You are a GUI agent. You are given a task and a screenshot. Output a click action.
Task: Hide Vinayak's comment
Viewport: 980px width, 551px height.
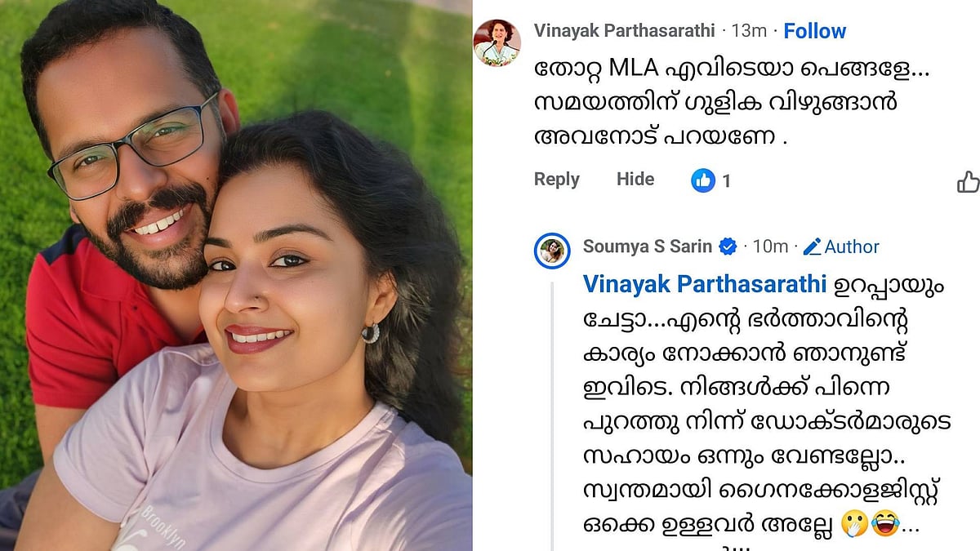coord(635,180)
